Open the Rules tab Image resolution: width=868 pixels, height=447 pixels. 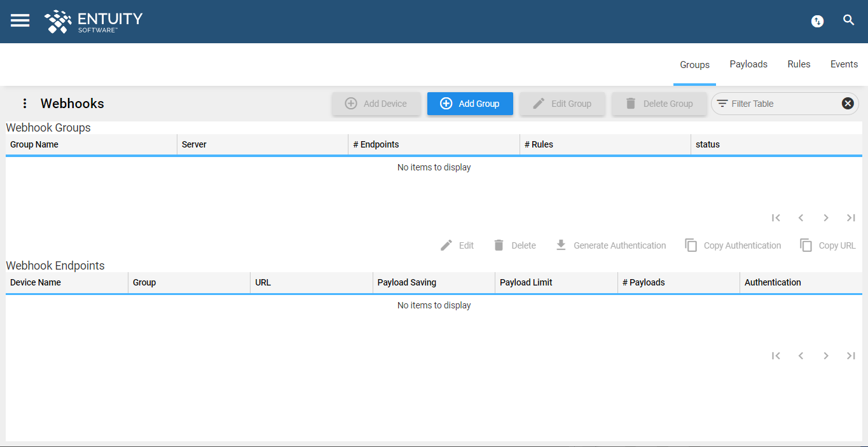click(x=799, y=64)
